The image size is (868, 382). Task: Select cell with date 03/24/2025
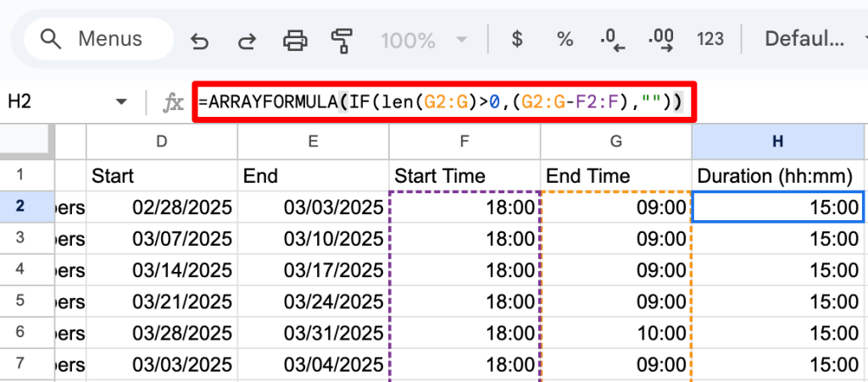[313, 302]
